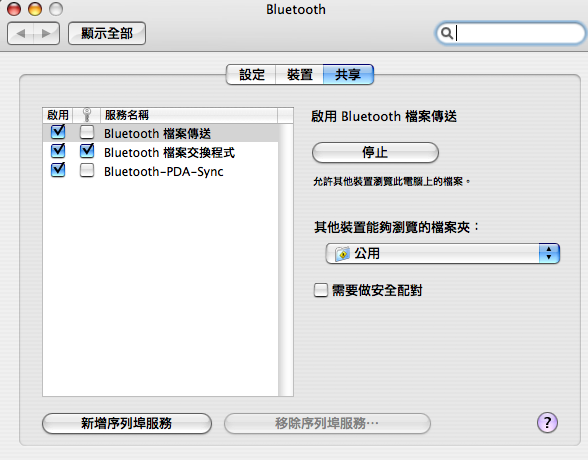The width and height of the screenshot is (588, 460).
Task: Click the 顯示全部 button
Action: click(107, 33)
